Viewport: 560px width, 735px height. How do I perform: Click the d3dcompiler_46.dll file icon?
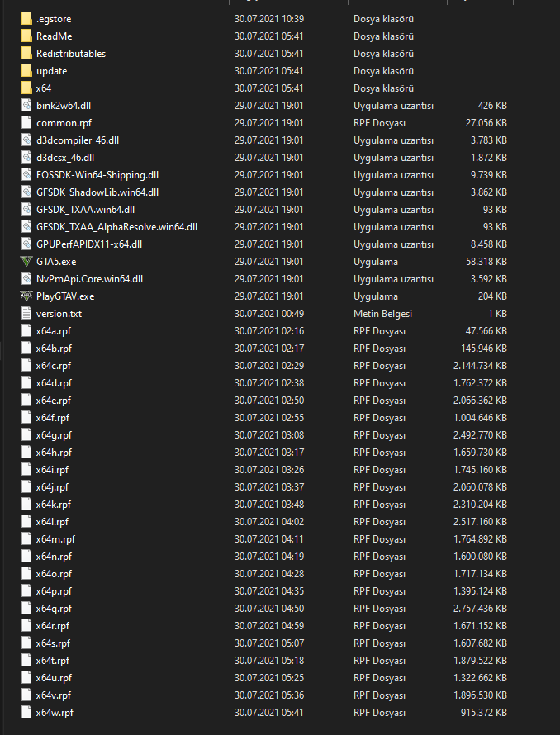point(26,140)
